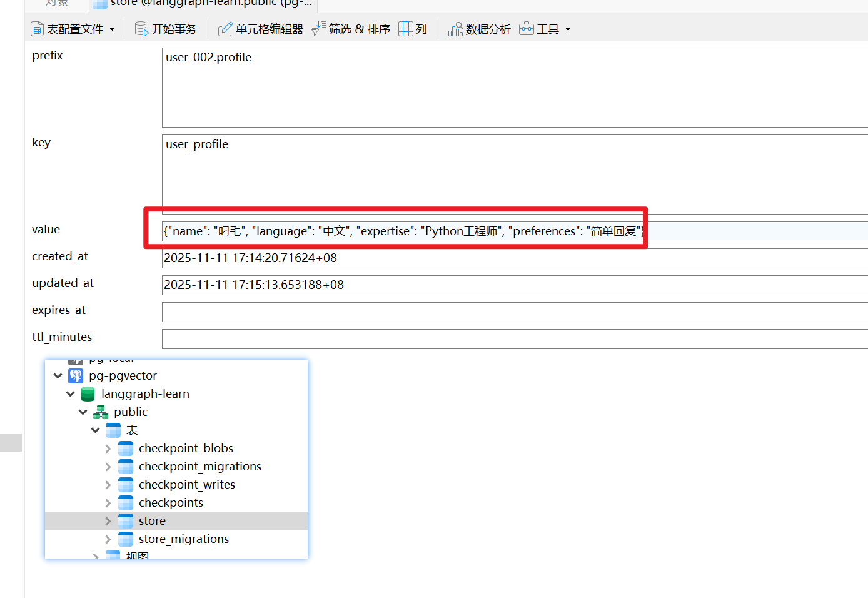This screenshot has width=868, height=598.
Task: Expand the checkpoint_blobs table
Action: click(x=108, y=448)
